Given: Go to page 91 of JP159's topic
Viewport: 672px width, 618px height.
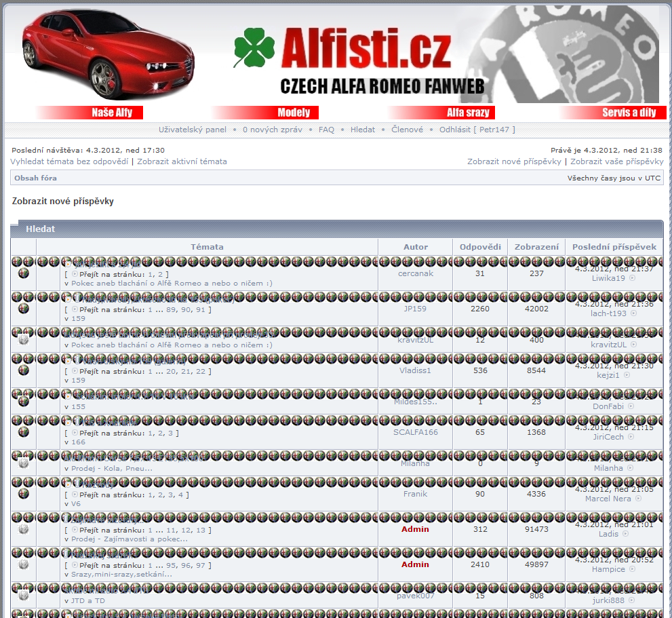Looking at the screenshot, I should tap(203, 309).
